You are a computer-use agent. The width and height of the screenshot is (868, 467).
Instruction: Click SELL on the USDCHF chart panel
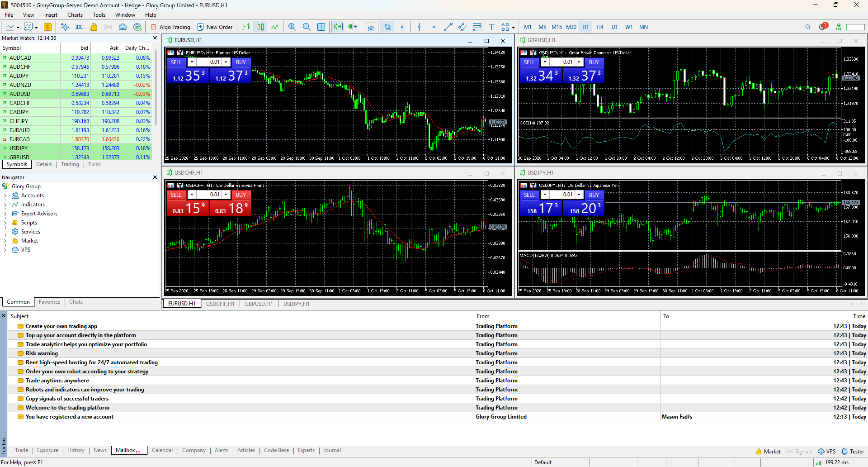[x=176, y=195]
